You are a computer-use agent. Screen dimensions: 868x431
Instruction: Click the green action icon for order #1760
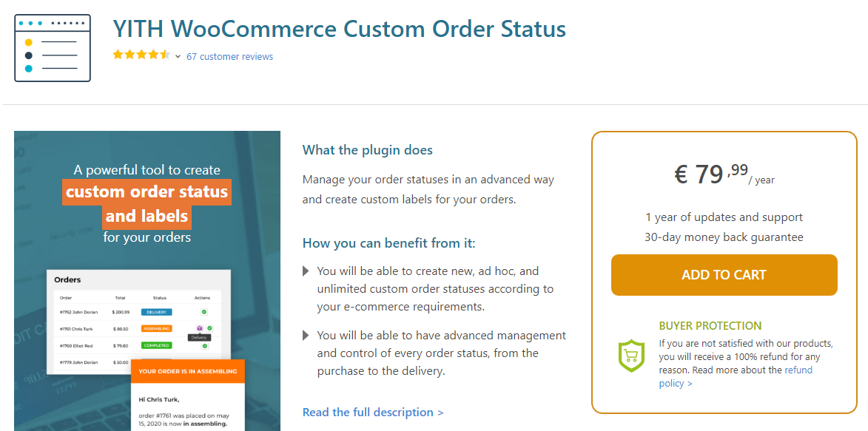coord(204,346)
